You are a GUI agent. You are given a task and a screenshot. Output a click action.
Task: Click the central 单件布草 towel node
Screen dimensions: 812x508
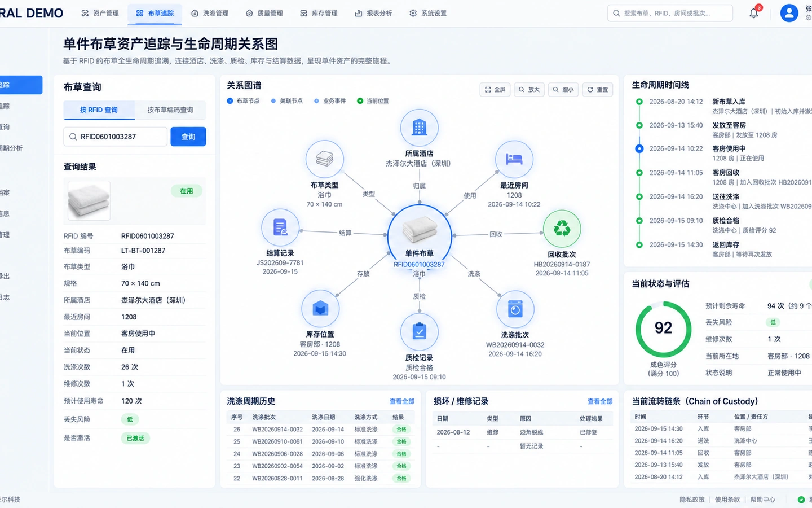click(420, 236)
